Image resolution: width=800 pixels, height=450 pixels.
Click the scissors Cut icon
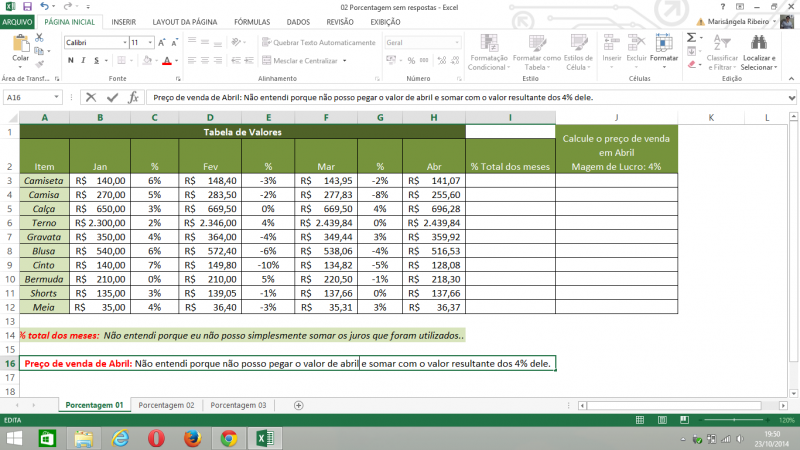39,38
